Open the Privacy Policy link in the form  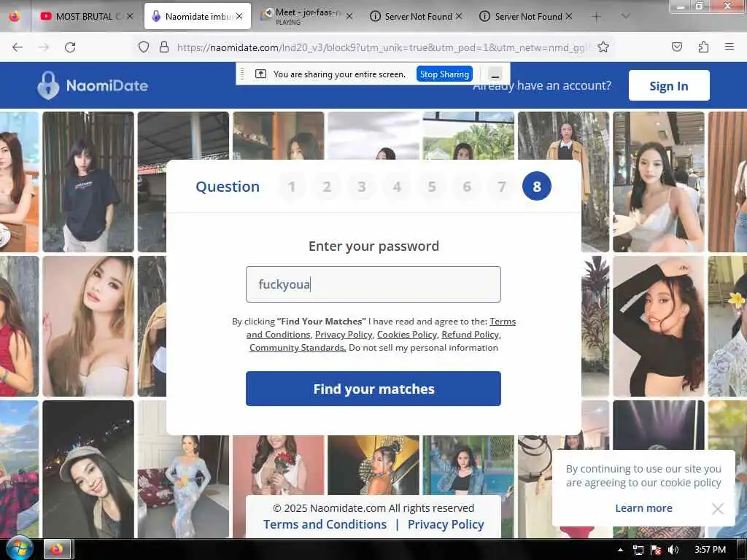344,335
